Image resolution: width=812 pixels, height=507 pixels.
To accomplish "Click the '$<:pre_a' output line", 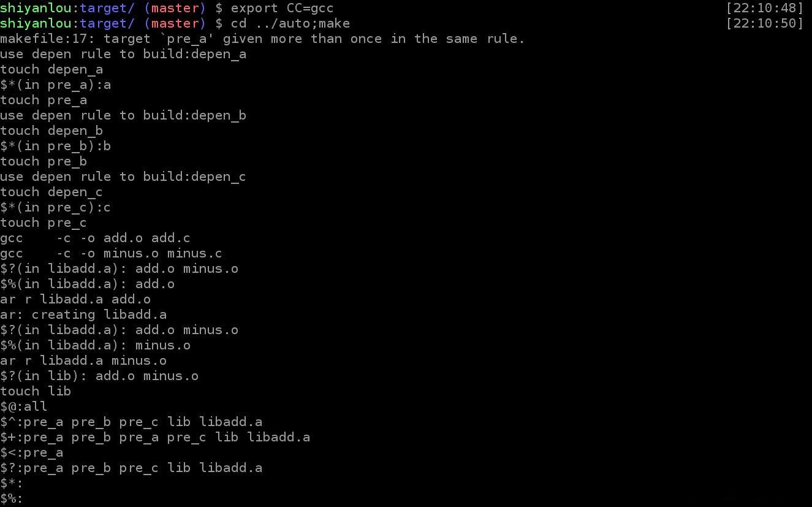I will (x=32, y=452).
